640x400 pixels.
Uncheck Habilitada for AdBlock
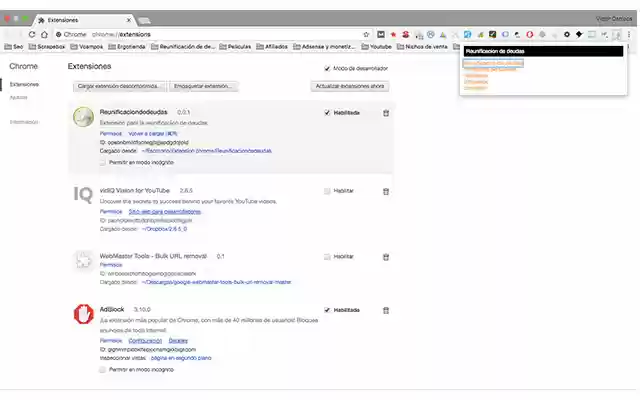327,310
